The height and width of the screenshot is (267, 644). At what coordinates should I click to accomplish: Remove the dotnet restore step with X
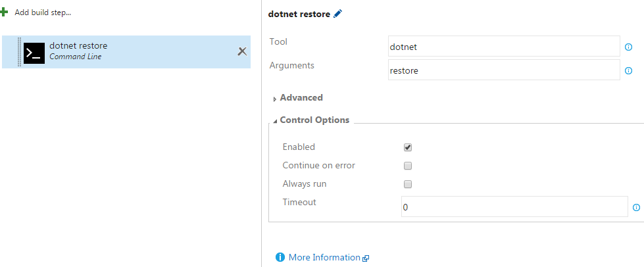(x=241, y=51)
